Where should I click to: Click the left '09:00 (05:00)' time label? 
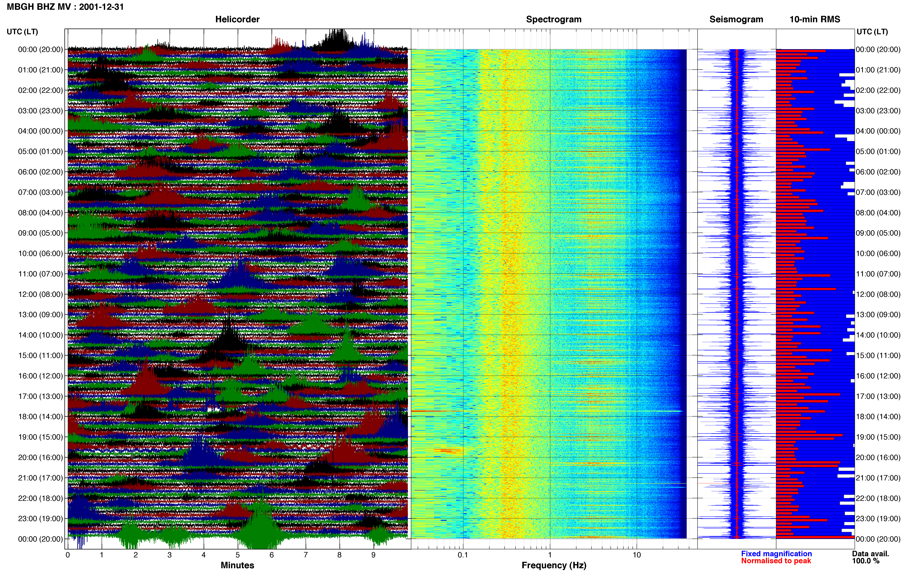(x=41, y=233)
